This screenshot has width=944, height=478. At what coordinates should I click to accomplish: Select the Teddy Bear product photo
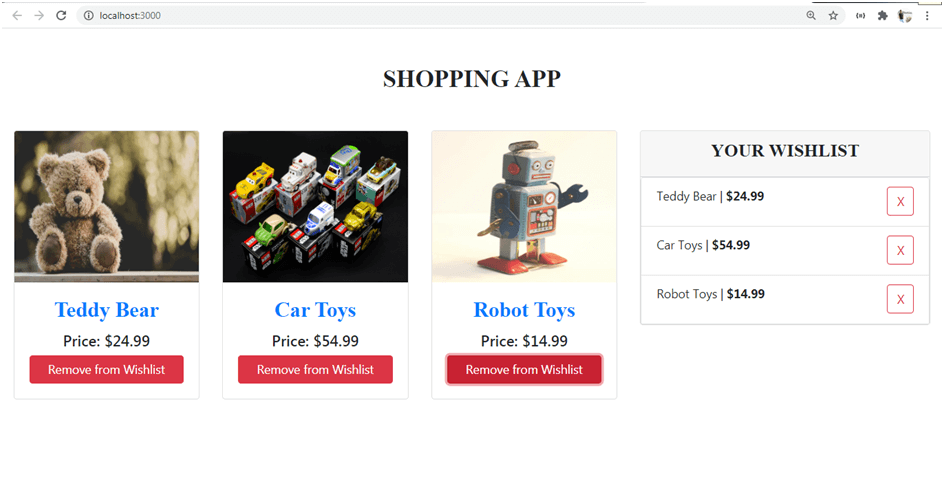pyautogui.click(x=107, y=206)
